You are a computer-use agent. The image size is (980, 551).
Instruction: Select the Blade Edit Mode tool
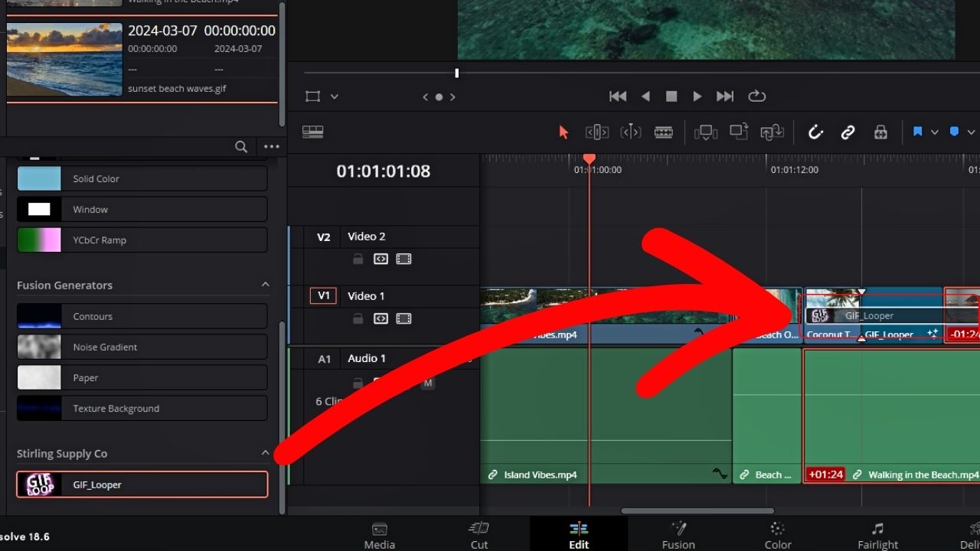click(x=664, y=132)
